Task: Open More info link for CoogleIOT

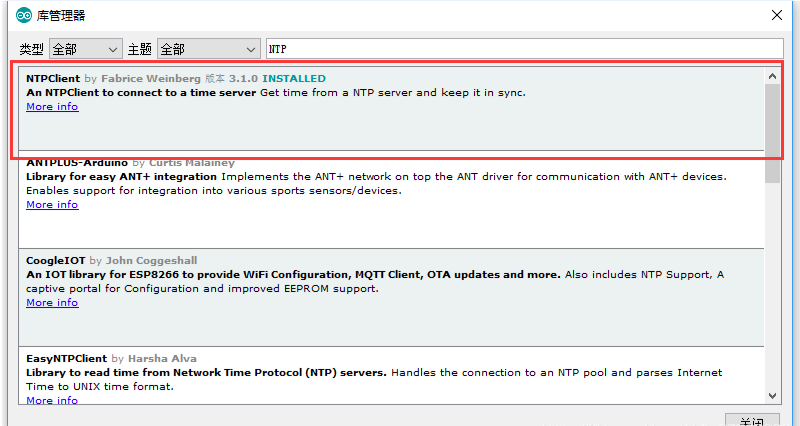Action: point(52,303)
